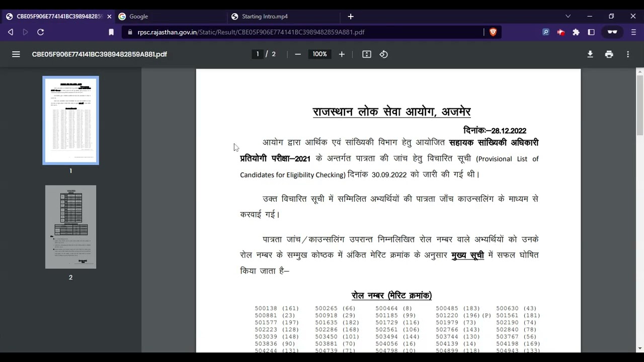Click the scrollbar up arrow
The image size is (644, 362).
[x=640, y=72]
